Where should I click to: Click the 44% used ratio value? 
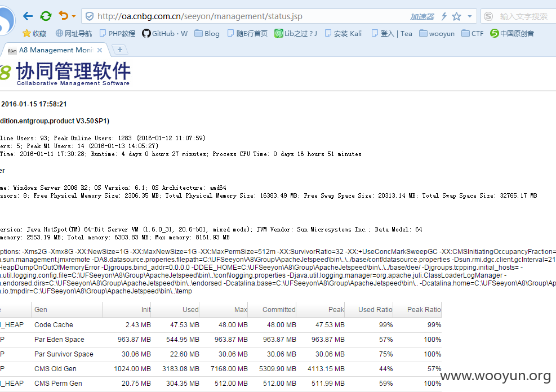pos(386,368)
